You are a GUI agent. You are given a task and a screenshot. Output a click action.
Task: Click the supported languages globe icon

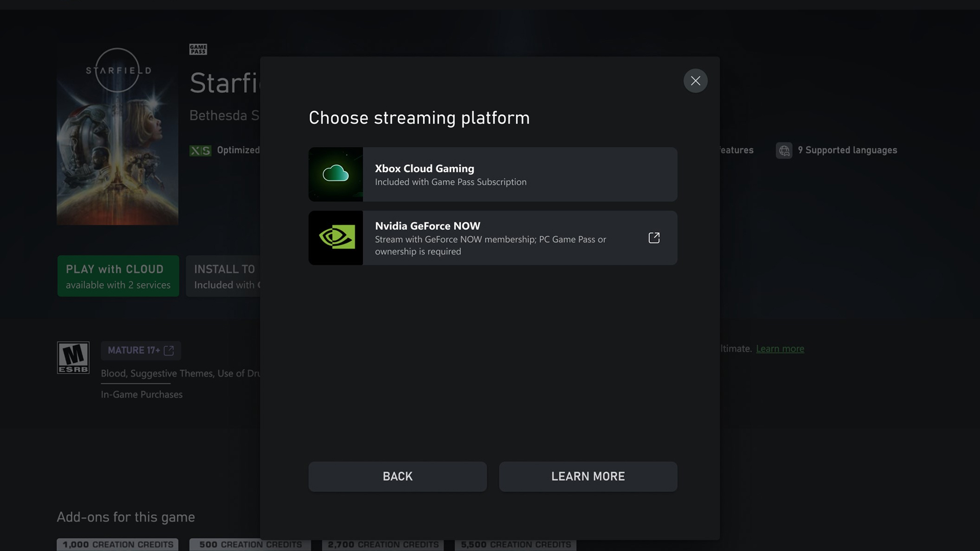[784, 151]
